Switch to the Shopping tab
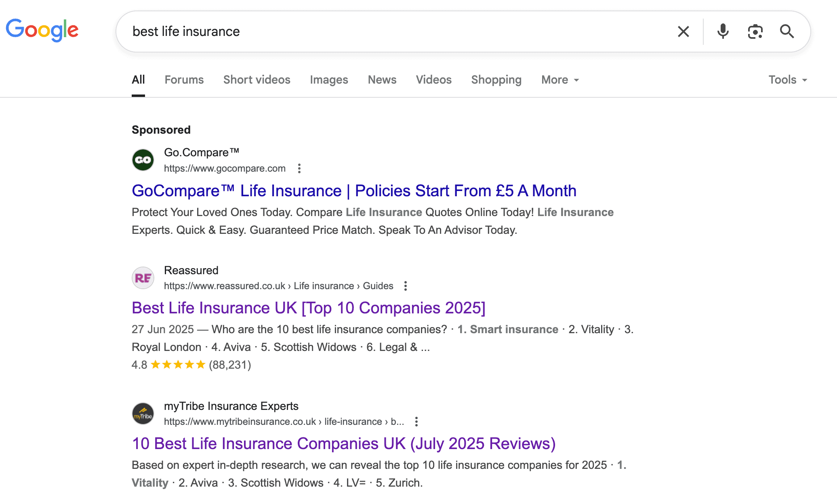The width and height of the screenshot is (837, 504). [x=496, y=80]
